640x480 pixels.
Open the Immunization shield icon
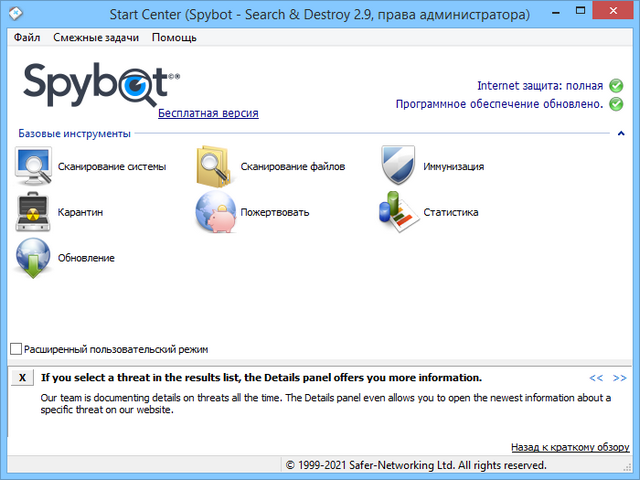pos(398,166)
